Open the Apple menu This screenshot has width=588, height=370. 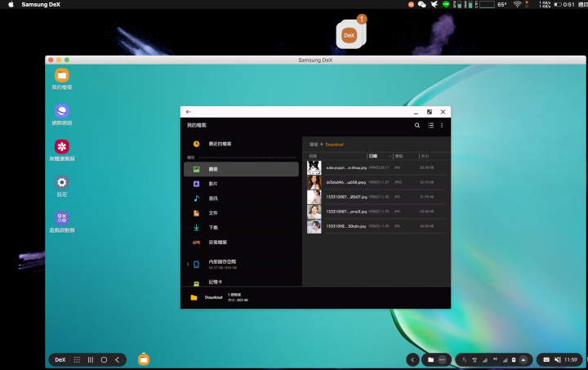[11, 5]
